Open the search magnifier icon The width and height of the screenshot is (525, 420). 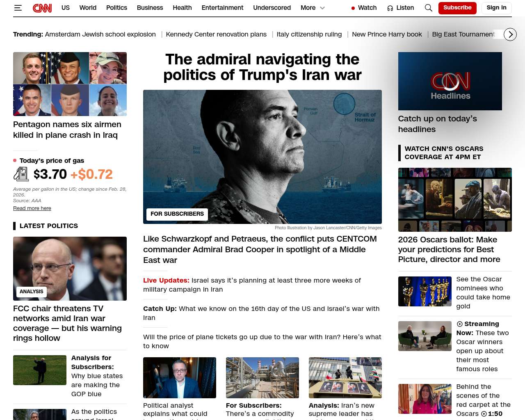pos(428,8)
